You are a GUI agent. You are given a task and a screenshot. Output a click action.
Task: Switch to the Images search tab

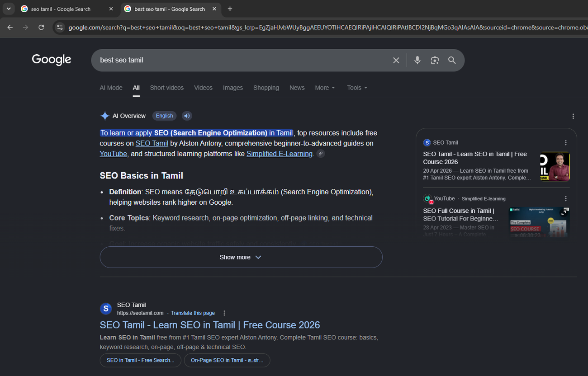pyautogui.click(x=233, y=88)
